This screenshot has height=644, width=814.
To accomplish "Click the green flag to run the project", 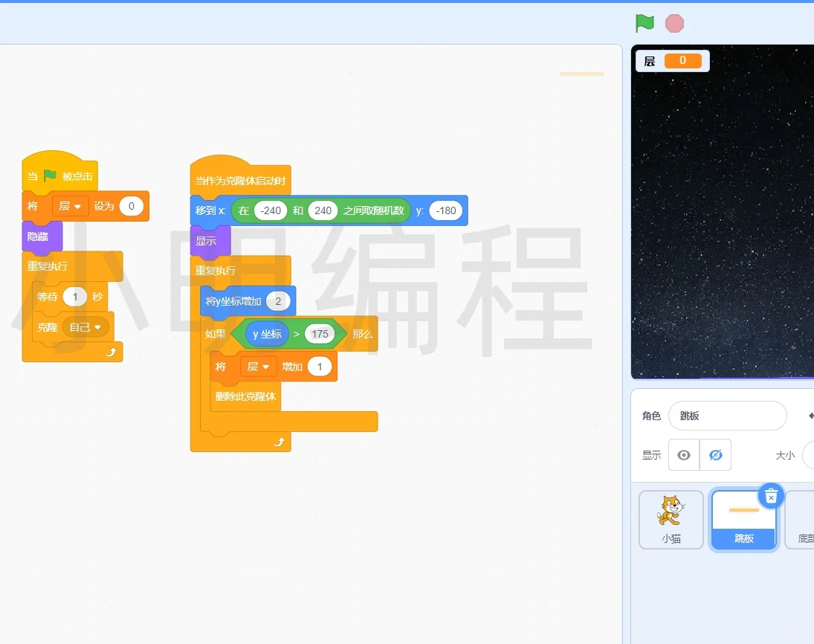I will (x=644, y=23).
